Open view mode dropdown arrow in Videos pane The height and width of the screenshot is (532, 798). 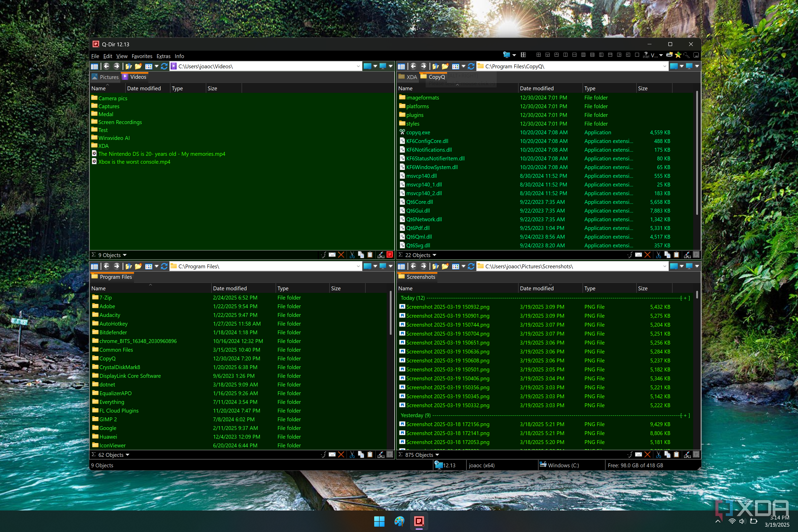(x=157, y=66)
